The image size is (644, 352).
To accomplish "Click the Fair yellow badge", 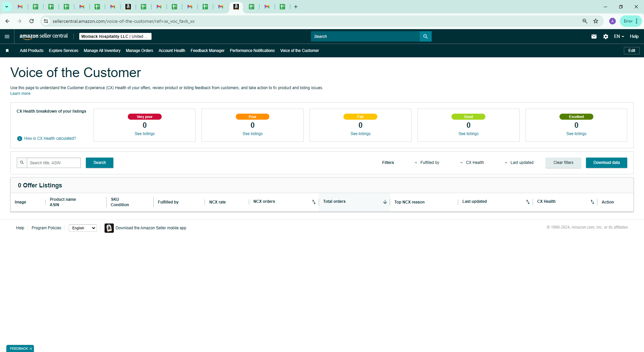I will pyautogui.click(x=360, y=117).
